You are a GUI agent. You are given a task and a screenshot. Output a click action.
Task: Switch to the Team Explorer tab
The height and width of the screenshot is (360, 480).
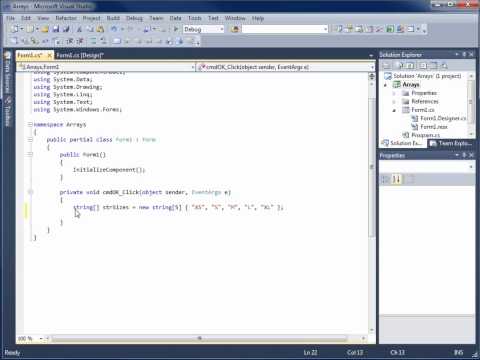452,143
